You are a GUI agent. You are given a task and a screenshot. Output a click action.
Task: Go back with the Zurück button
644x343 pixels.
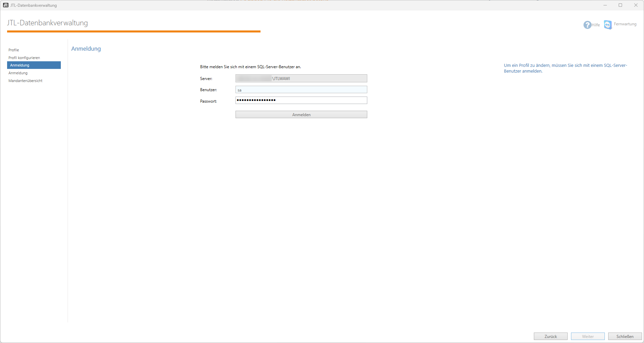pyautogui.click(x=550, y=336)
